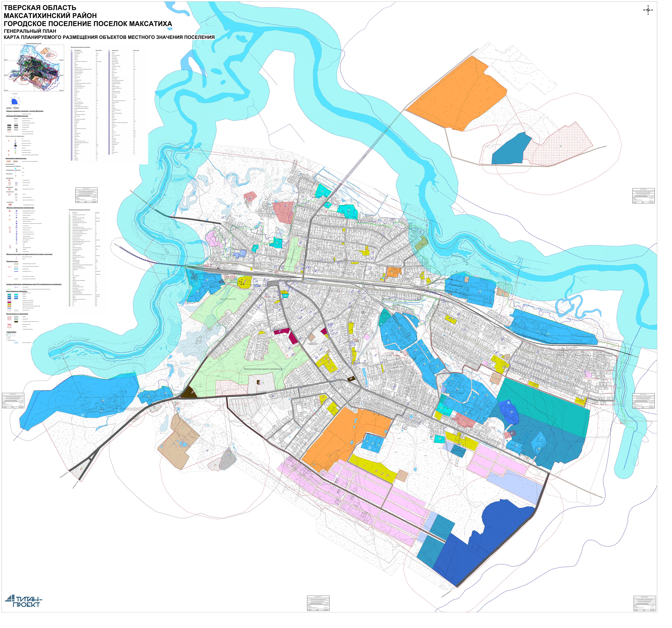The height and width of the screenshot is (628, 672).
Task: Click the 'МАКСАТИХИНСКИЙ РАЙОН' title line
Action: tap(50, 16)
